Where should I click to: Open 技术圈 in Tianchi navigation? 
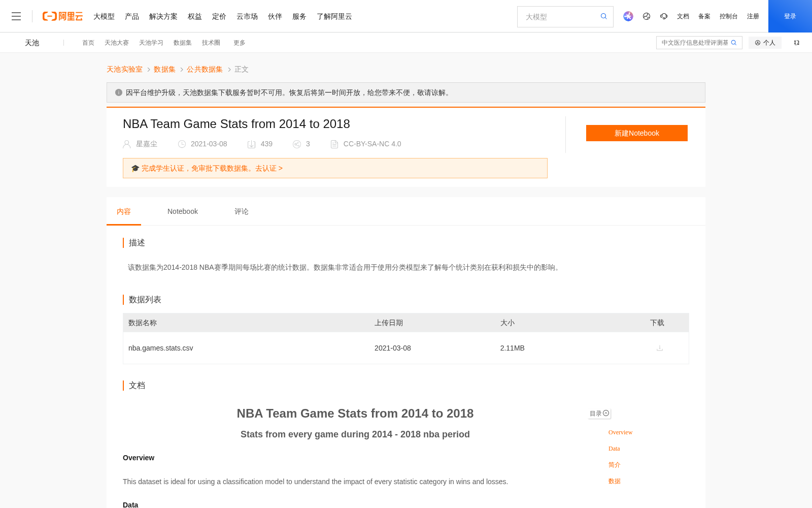(211, 43)
